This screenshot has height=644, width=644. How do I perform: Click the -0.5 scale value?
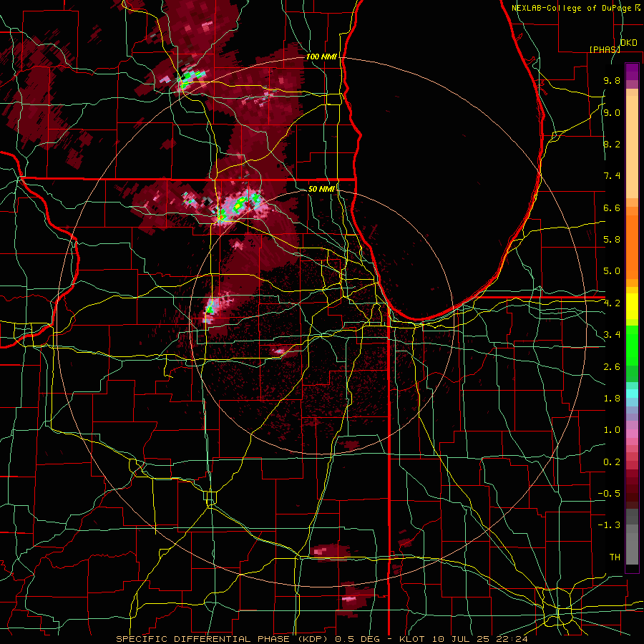609,494
